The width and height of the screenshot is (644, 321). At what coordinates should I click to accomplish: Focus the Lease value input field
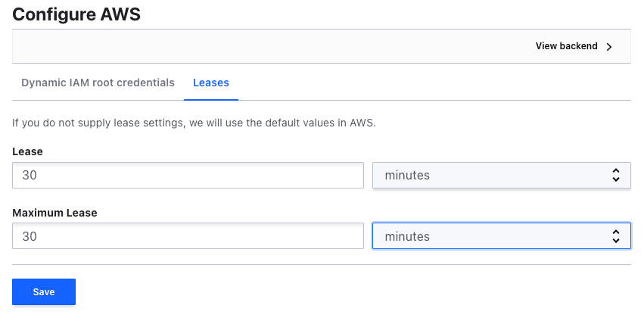coord(188,175)
